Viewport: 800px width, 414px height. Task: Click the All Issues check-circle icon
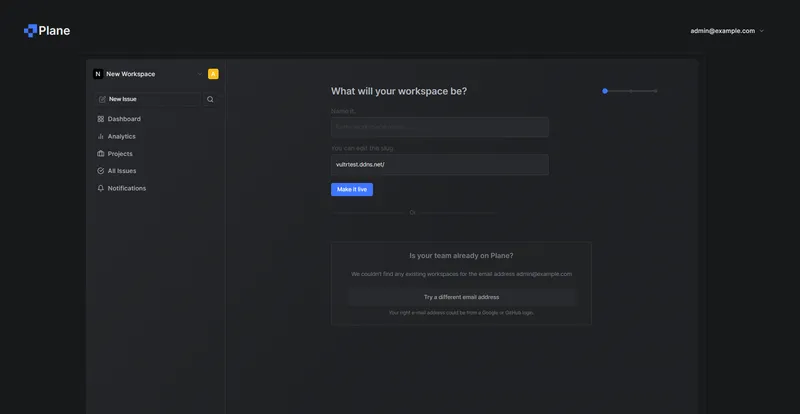[x=101, y=171]
